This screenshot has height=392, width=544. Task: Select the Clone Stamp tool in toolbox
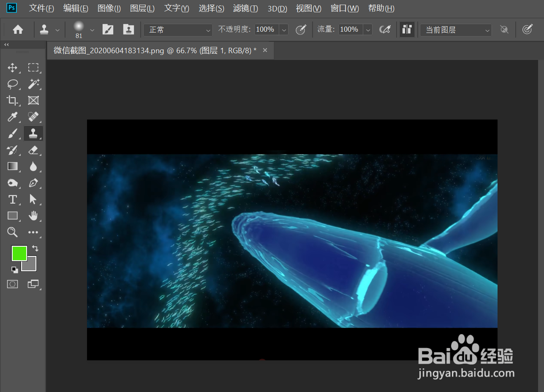pyautogui.click(x=33, y=133)
